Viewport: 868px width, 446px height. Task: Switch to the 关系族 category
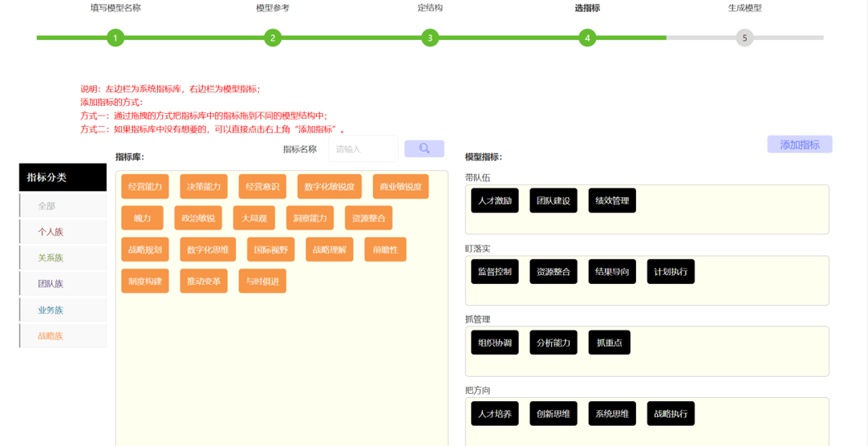63,257
